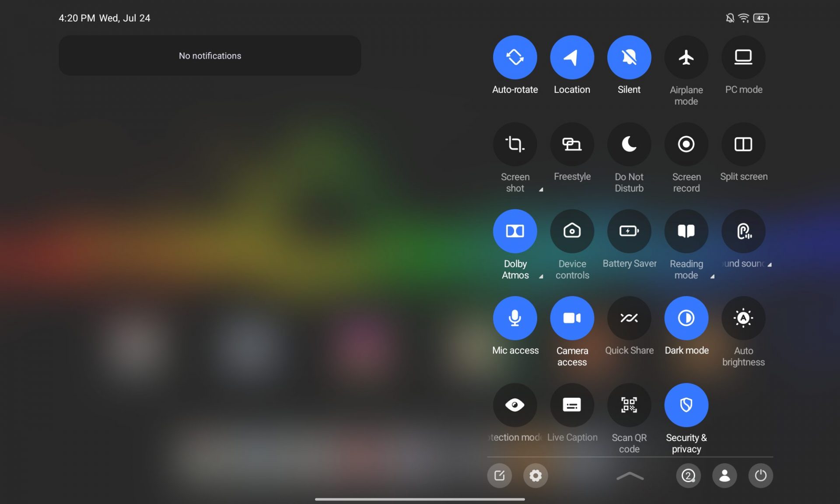Image resolution: width=840 pixels, height=504 pixels.
Task: Tap the Quick Share button
Action: pos(629,318)
